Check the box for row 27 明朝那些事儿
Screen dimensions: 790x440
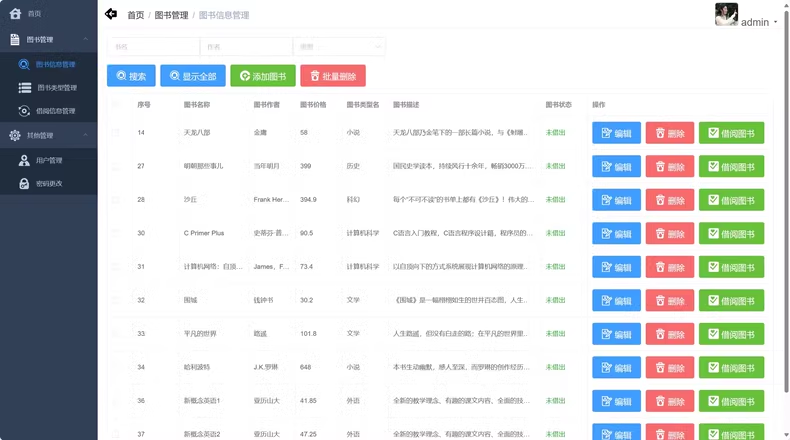click(115, 166)
